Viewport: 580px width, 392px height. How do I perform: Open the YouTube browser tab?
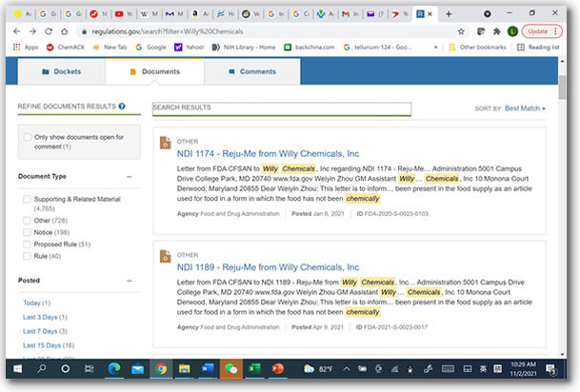pos(124,14)
